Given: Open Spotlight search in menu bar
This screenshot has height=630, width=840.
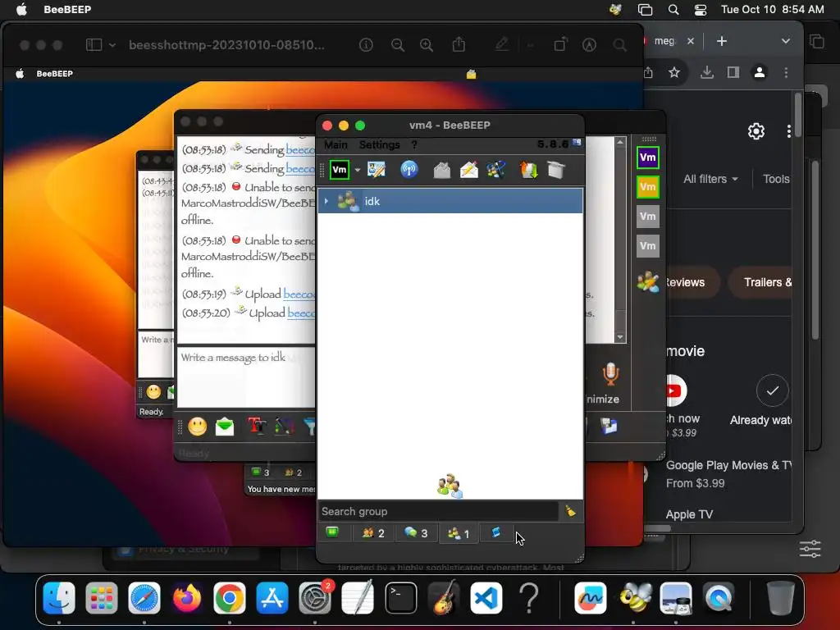Looking at the screenshot, I should tap(673, 10).
